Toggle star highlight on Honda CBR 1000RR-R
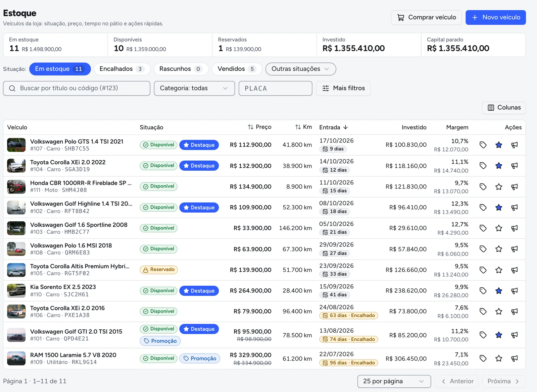The height and width of the screenshot is (392, 537). click(499, 187)
